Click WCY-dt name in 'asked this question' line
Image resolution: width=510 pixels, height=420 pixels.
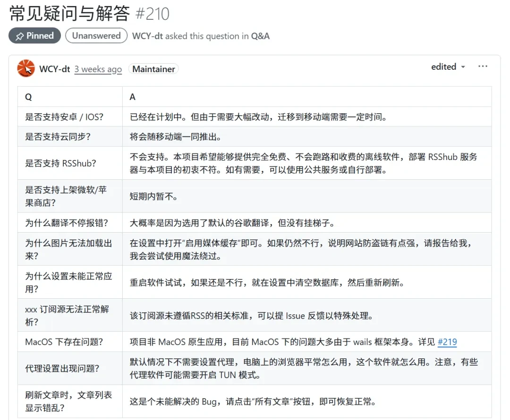point(147,36)
